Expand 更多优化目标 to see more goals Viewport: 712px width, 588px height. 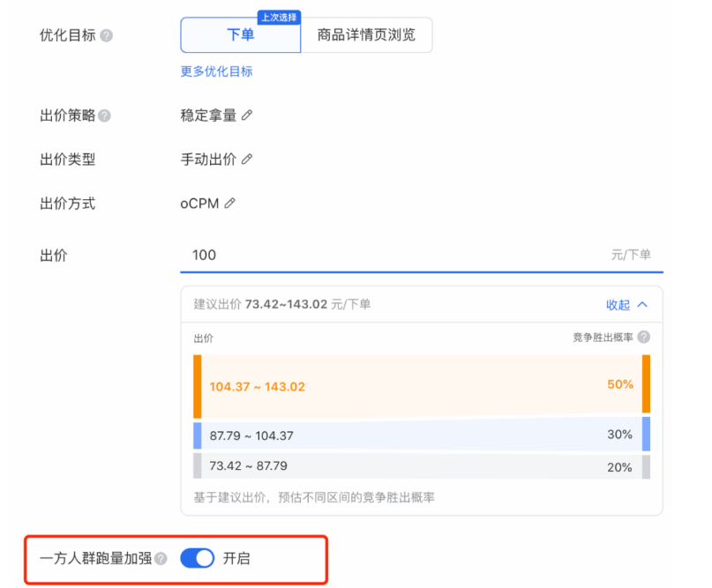pyautogui.click(x=214, y=71)
